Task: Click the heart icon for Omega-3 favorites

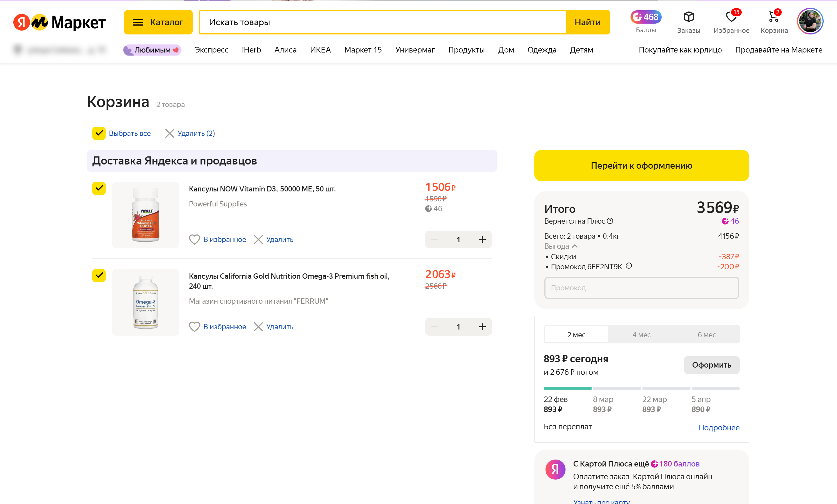Action: tap(194, 327)
